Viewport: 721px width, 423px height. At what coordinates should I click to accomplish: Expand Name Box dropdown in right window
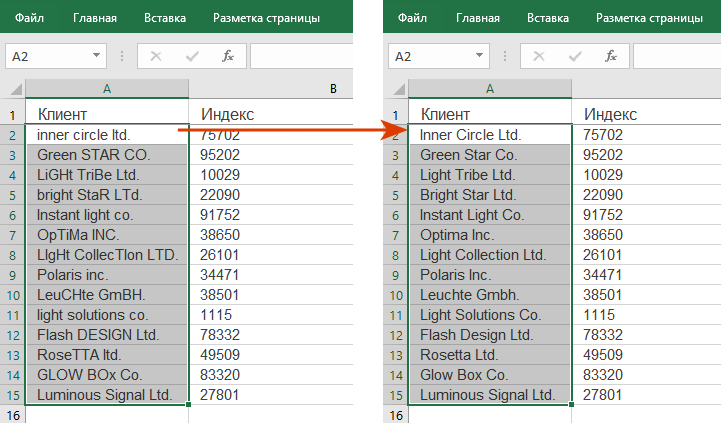tap(479, 56)
